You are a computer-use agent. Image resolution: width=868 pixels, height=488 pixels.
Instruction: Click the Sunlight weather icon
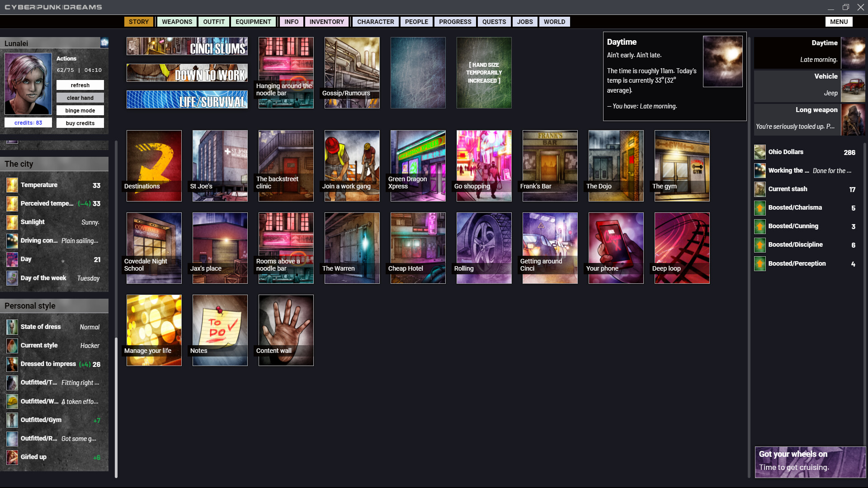click(x=11, y=222)
